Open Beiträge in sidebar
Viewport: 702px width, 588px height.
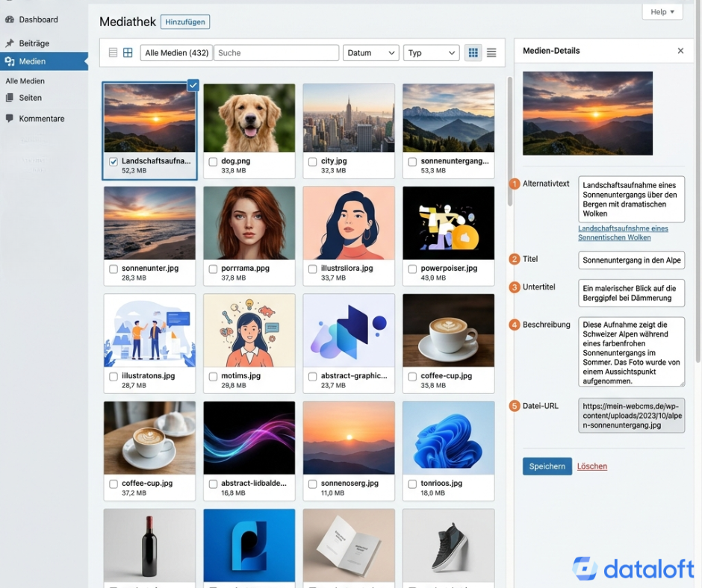coord(34,43)
